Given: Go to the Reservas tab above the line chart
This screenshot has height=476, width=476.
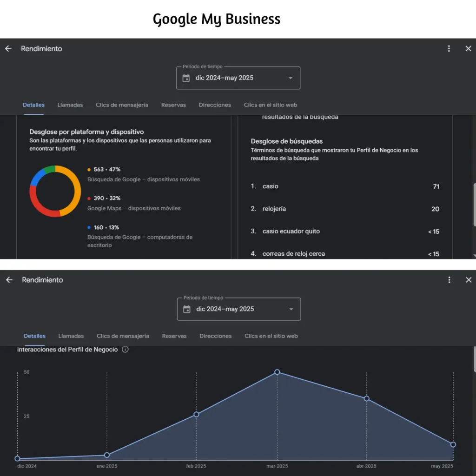Looking at the screenshot, I should point(174,336).
